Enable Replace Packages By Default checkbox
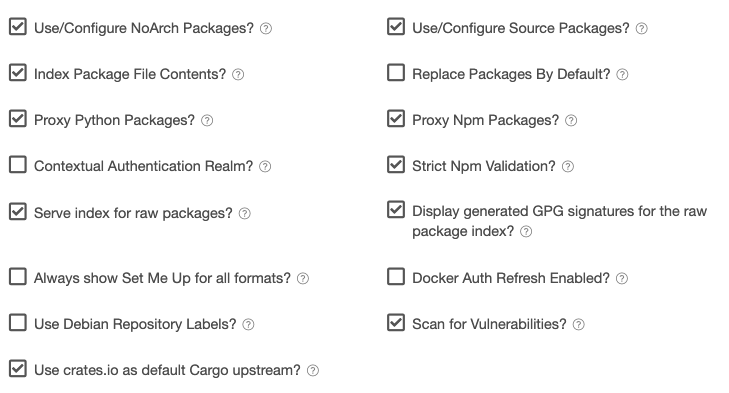The image size is (729, 393). [x=396, y=73]
